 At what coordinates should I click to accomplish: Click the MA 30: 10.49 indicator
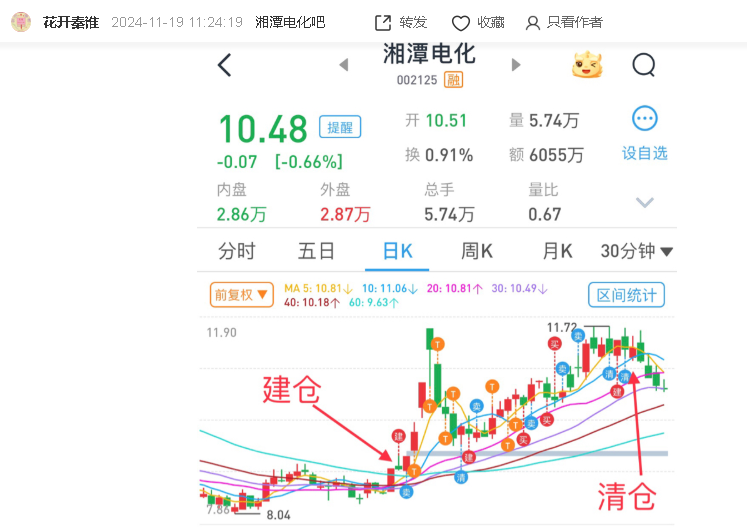(520, 289)
